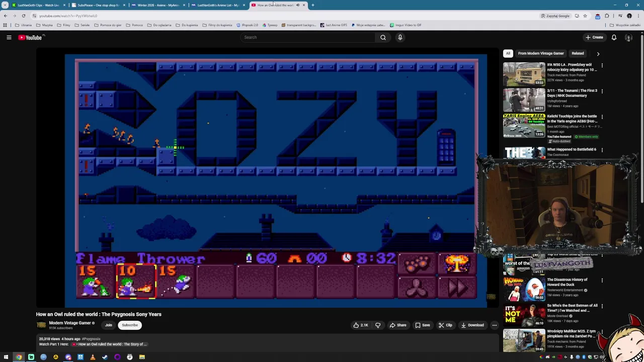Open the Imgur Video to GIF bookmark

click(406, 25)
